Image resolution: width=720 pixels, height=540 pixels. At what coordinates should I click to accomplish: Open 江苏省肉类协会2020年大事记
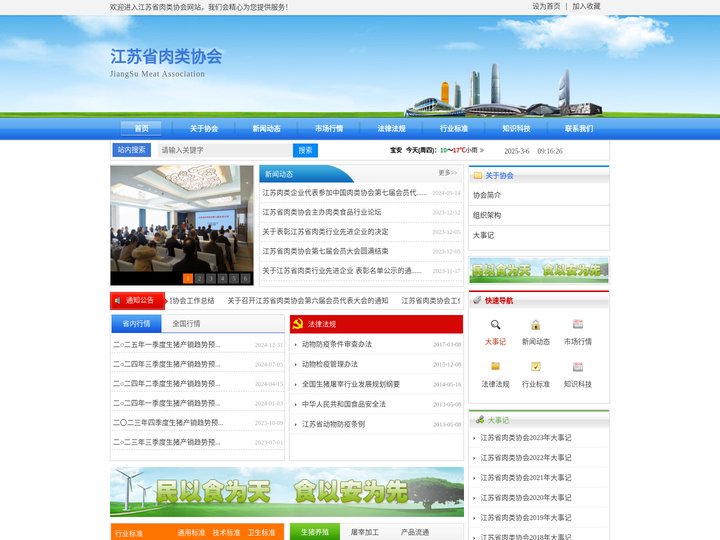(x=526, y=498)
